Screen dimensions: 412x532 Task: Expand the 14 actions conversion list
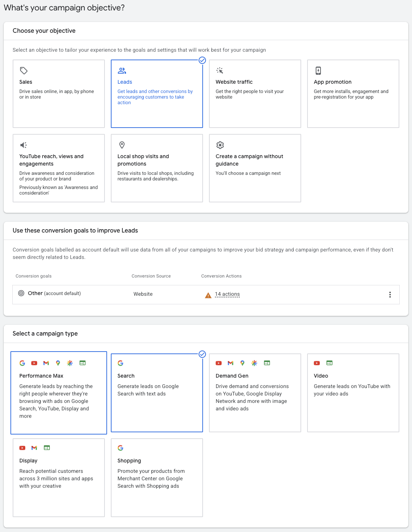click(227, 294)
